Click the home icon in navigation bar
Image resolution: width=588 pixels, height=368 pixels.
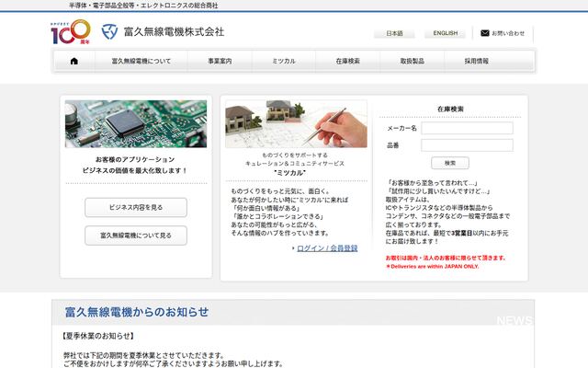(x=74, y=61)
